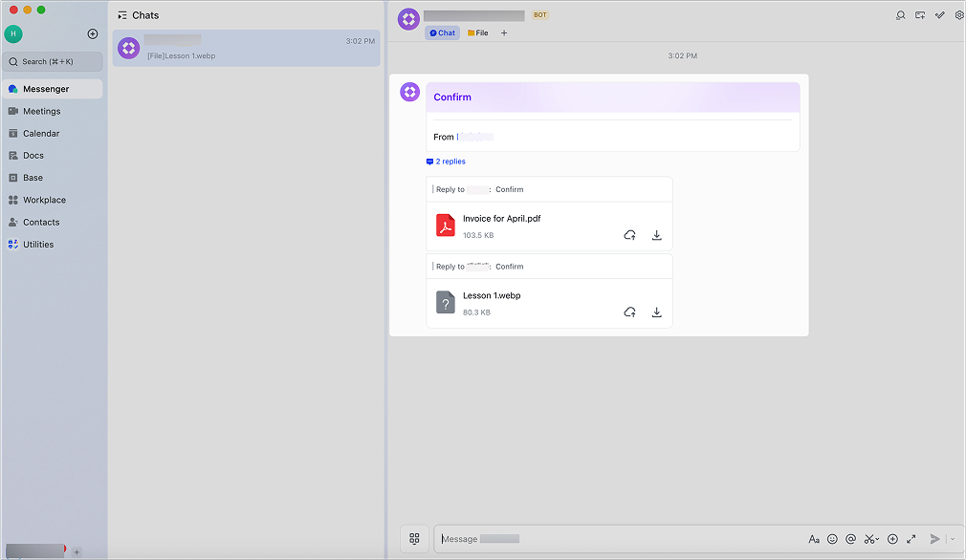Click the apps grid icon beside message box
The image size is (966, 560).
pos(414,539)
